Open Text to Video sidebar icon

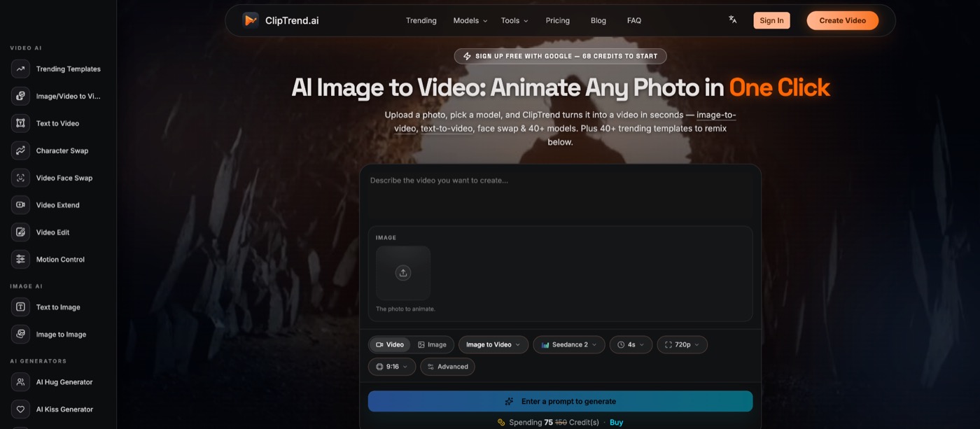[20, 123]
